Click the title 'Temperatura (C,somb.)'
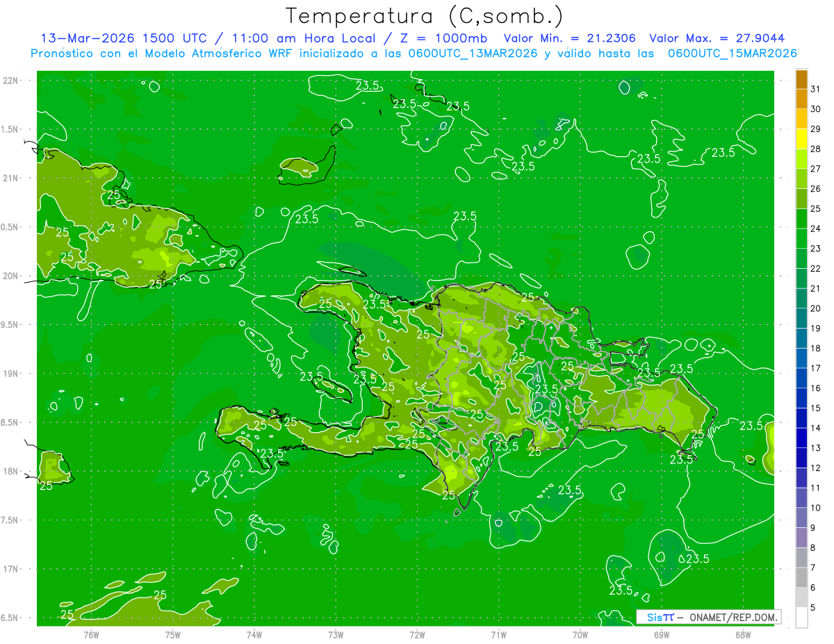Viewport: 834px width, 644px height. pyautogui.click(x=425, y=15)
